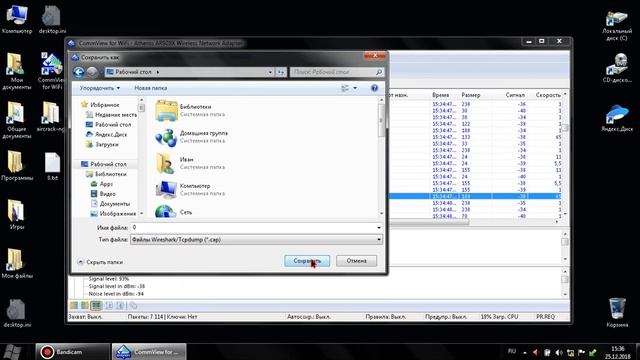Select the CommView for WiFi desktop shortcut
This screenshot has width=640, height=360.
pos(51,70)
